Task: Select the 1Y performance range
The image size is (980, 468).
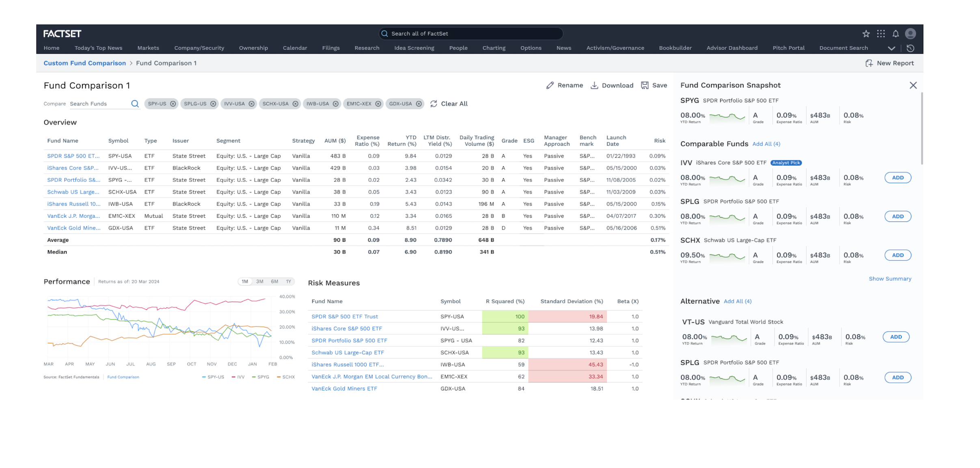Action: tap(289, 282)
